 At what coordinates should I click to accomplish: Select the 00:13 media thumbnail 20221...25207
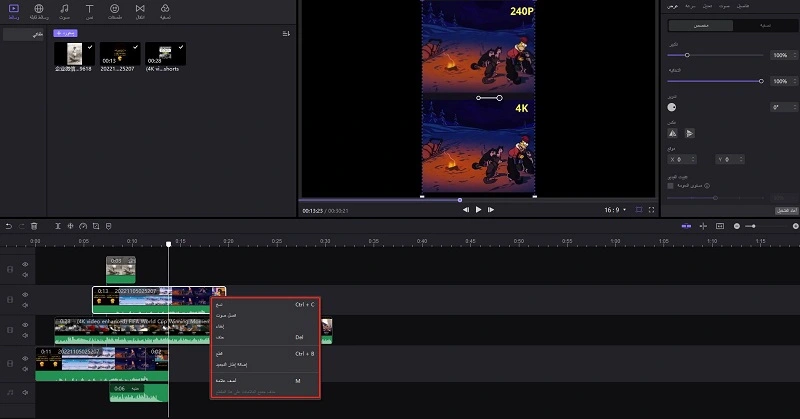[x=120, y=54]
